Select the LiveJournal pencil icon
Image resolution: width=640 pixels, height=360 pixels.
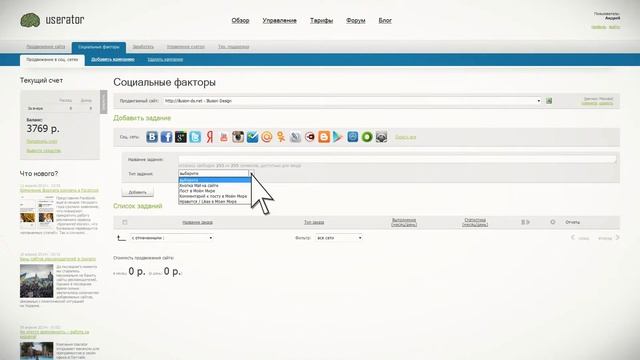pyautogui.click(x=295, y=137)
